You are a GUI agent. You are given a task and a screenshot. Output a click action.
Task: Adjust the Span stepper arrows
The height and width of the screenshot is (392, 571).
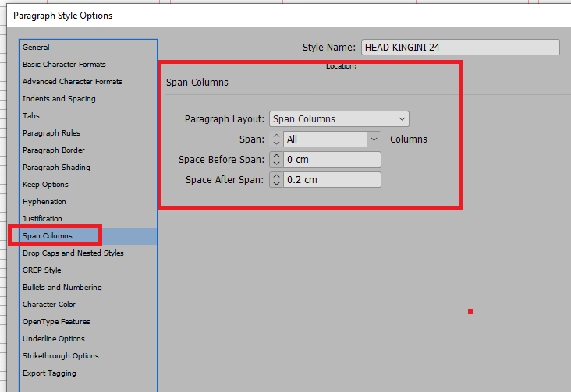click(x=276, y=139)
